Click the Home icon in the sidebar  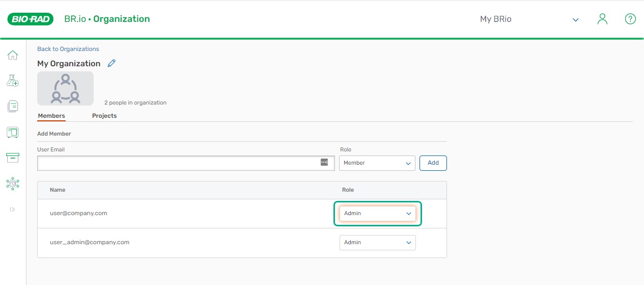pos(13,55)
